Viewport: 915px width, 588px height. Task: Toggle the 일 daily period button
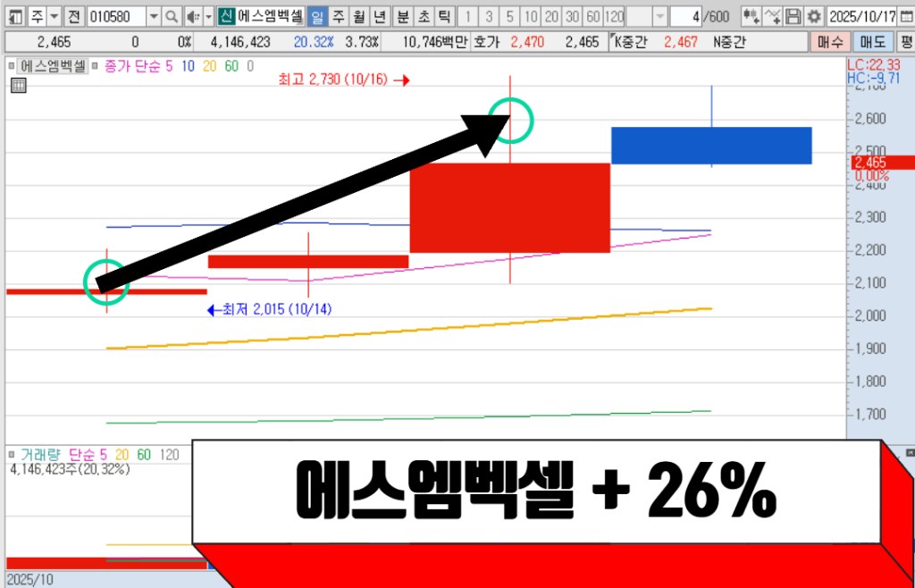pyautogui.click(x=318, y=17)
